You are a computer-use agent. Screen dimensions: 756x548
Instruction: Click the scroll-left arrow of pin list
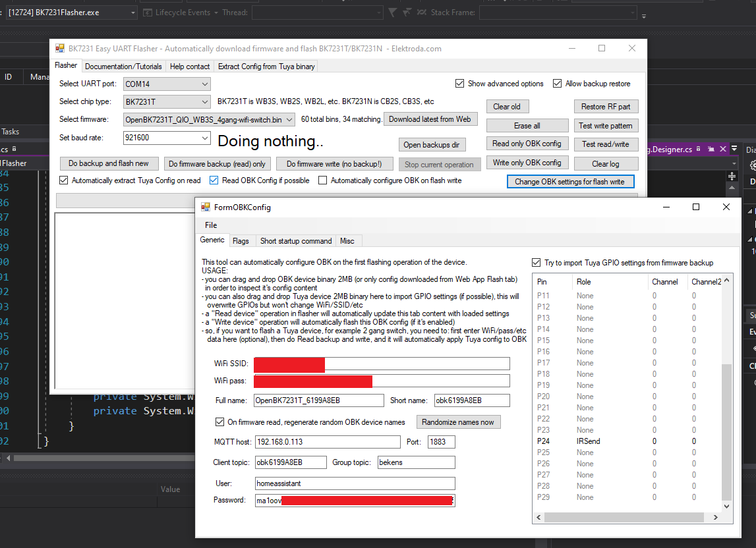(x=539, y=517)
